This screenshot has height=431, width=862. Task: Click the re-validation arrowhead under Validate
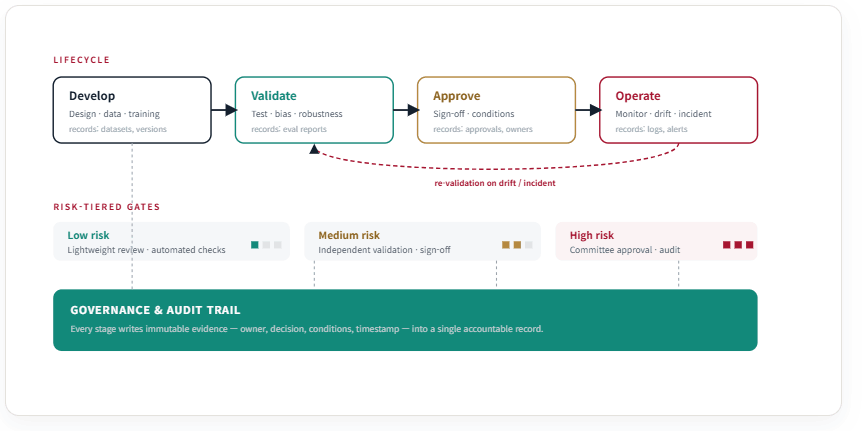coord(314,149)
